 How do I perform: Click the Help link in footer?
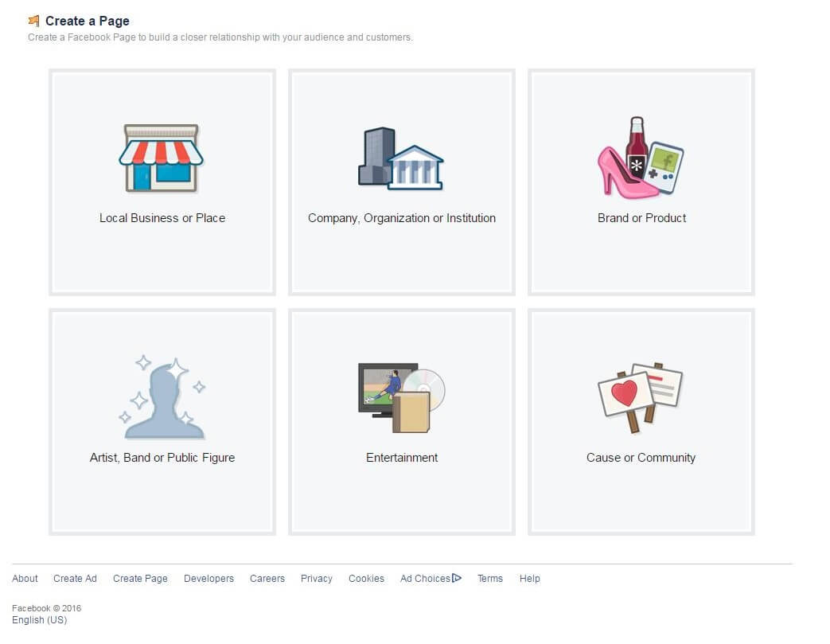[529, 578]
